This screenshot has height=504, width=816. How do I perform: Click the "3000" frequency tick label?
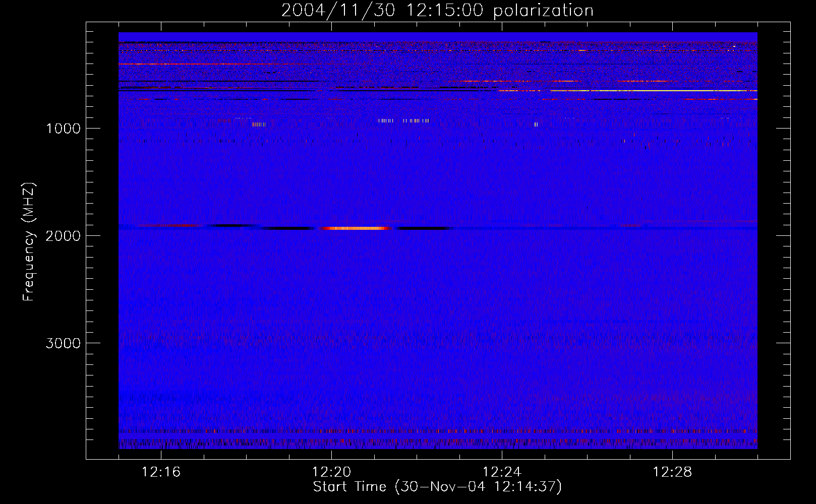click(x=63, y=343)
